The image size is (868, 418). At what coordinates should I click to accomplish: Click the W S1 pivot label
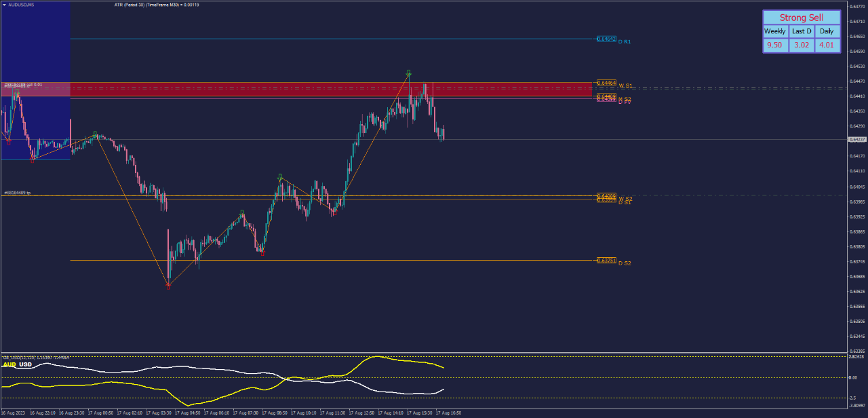click(625, 85)
